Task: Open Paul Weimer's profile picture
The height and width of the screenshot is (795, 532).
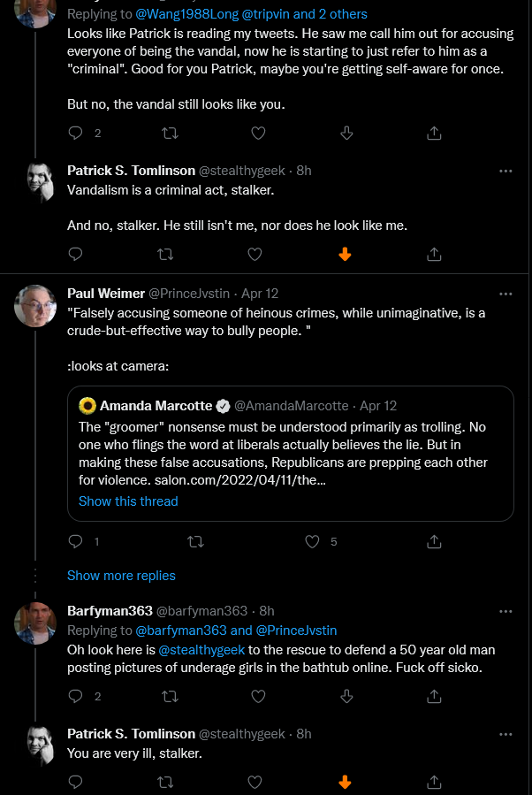Action: tap(35, 306)
